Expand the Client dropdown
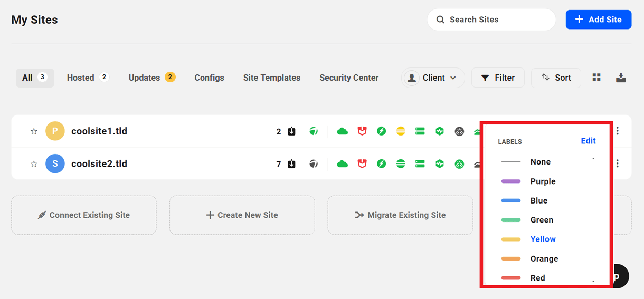Viewport: 644px width, 299px height. [x=433, y=78]
